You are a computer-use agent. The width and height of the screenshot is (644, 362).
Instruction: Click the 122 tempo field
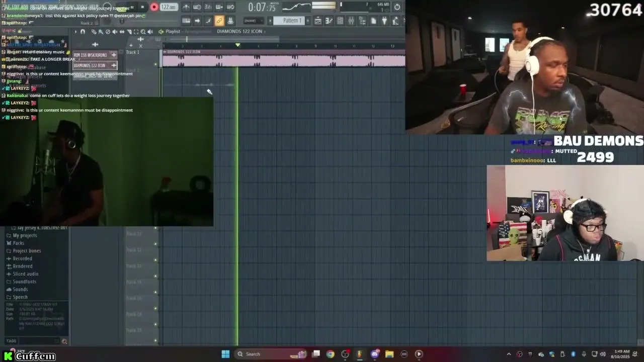tap(168, 7)
